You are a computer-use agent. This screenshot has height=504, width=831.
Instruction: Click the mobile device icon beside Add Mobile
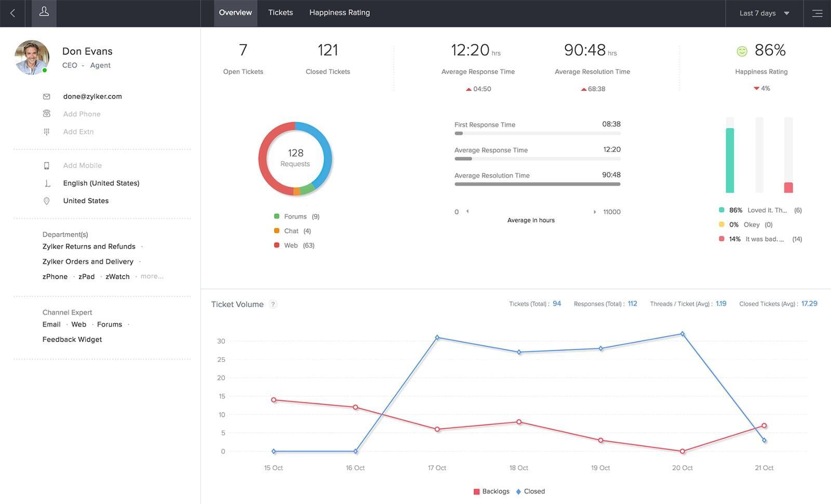click(47, 165)
